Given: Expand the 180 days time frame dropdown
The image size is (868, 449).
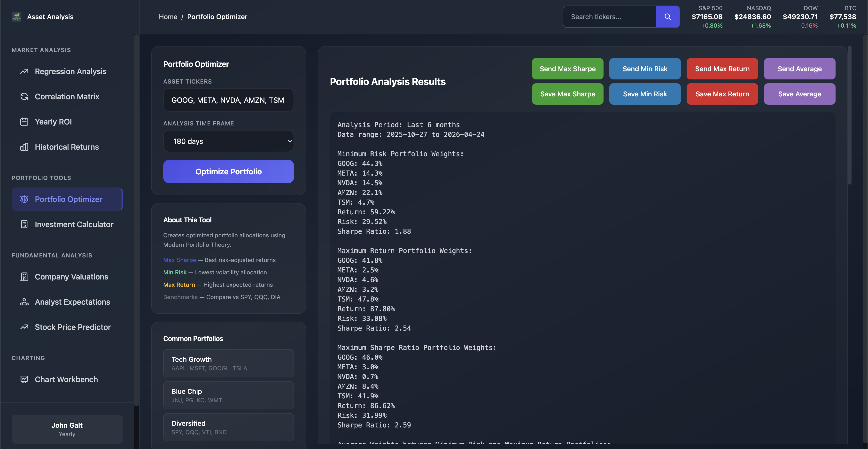Looking at the screenshot, I should pos(228,141).
